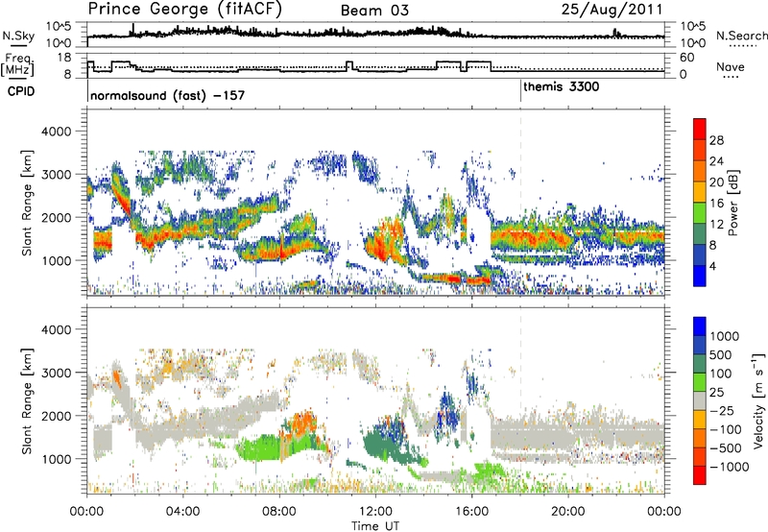Click the "500" Velocity color bar value
768x532 pixels.
point(721,354)
